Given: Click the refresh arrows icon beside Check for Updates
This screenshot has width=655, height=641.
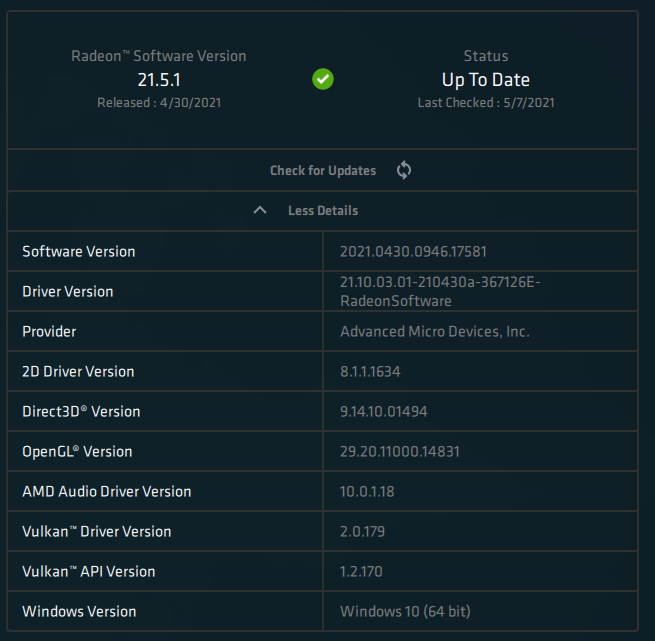Looking at the screenshot, I should [404, 170].
